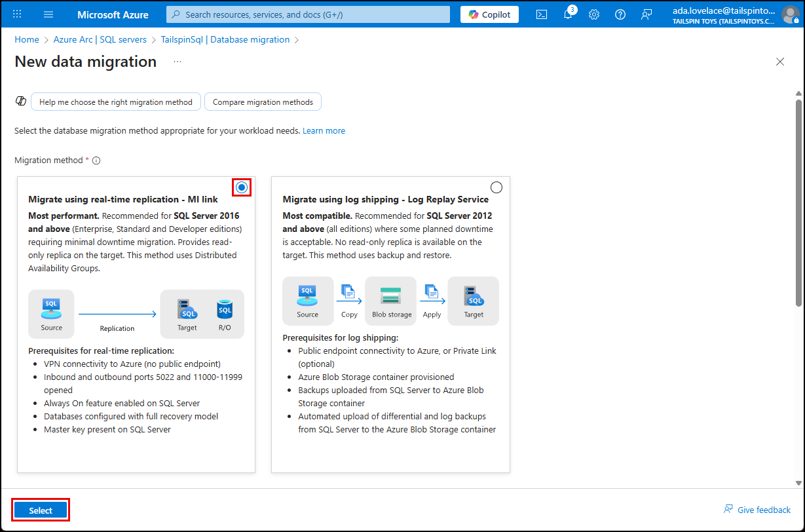Open the Copilot assistant

[489, 14]
